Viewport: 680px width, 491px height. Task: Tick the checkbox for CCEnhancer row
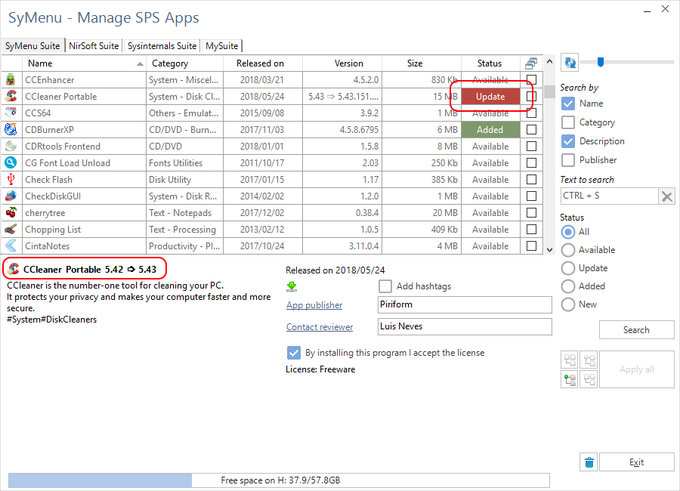(x=531, y=79)
